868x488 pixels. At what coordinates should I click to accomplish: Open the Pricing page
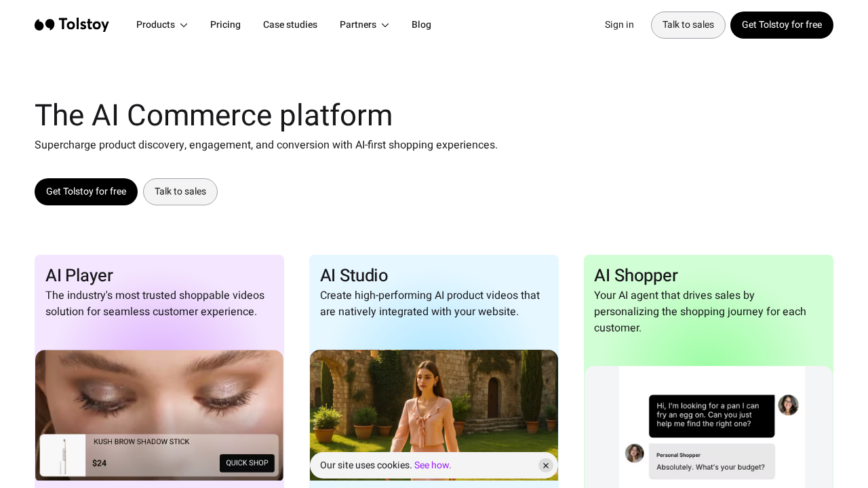(x=225, y=25)
